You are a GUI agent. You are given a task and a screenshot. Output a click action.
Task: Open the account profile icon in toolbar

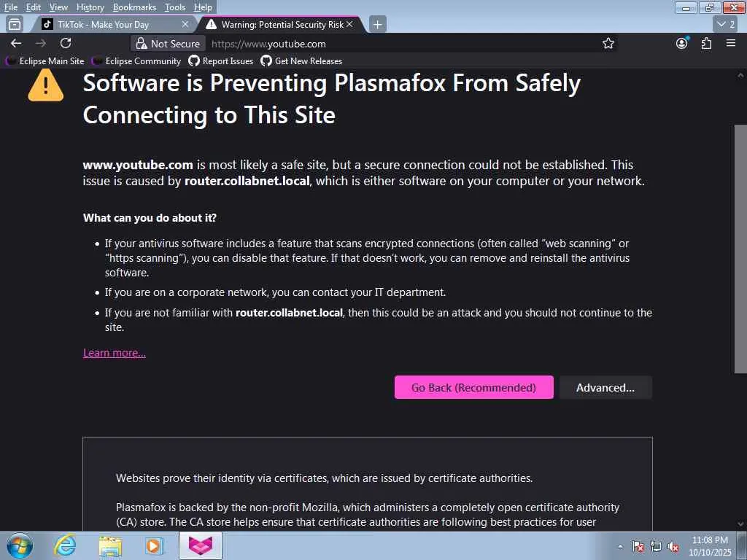tap(682, 43)
